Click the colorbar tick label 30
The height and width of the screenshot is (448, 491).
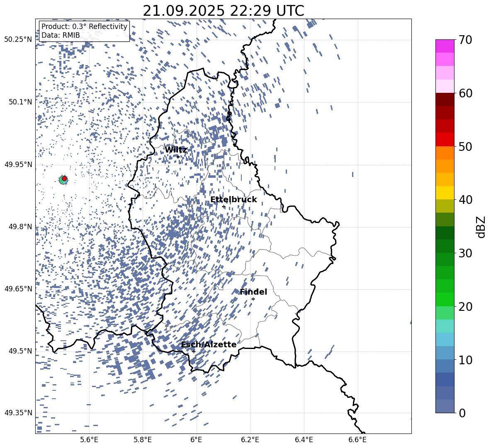pyautogui.click(x=465, y=253)
